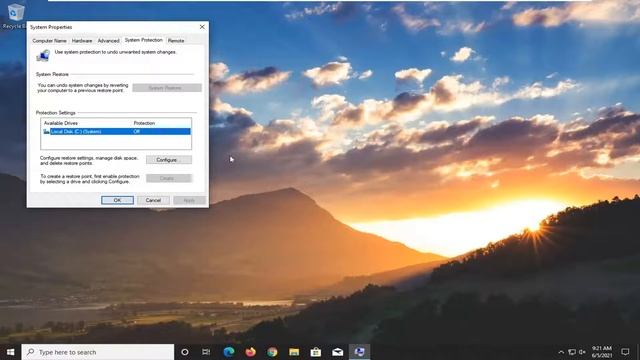This screenshot has height=360, width=640.
Task: Click the Available Drives column header
Action: (61, 123)
